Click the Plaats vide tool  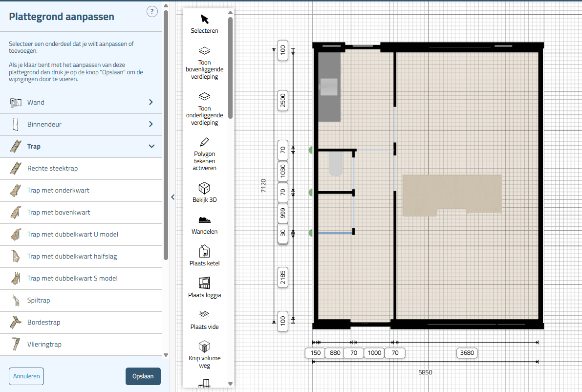(204, 320)
